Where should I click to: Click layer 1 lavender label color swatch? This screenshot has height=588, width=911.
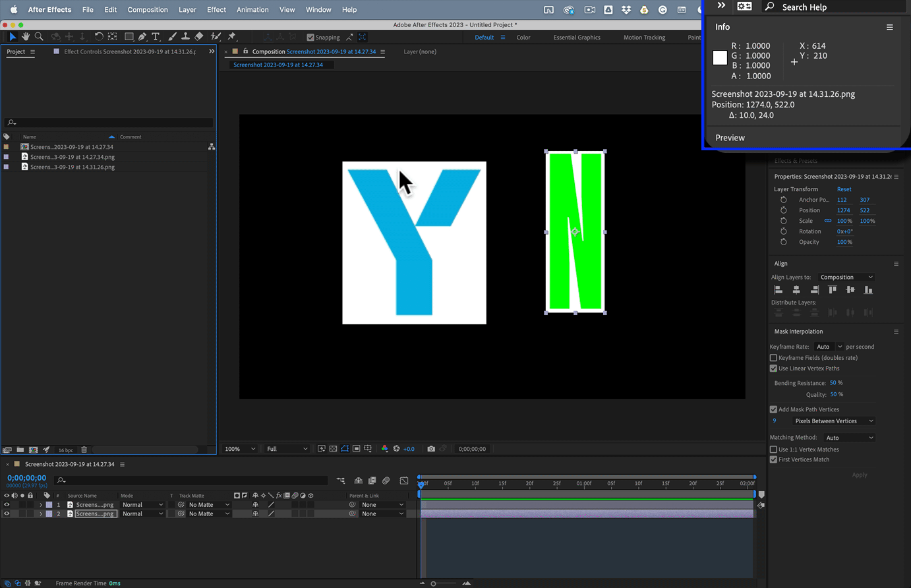tap(49, 505)
